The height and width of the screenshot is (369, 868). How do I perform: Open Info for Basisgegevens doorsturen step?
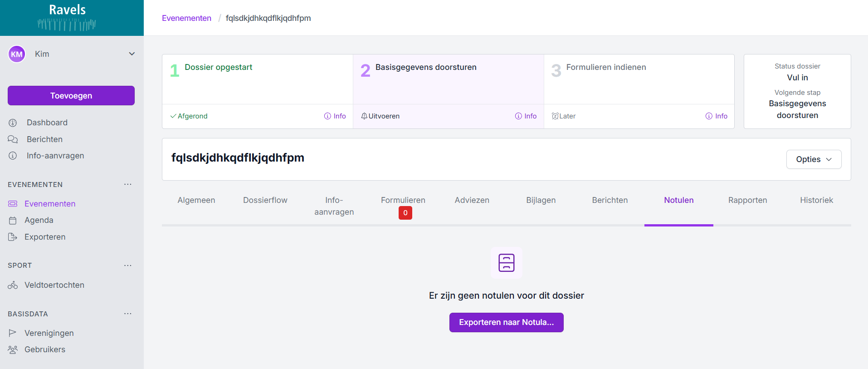pos(526,116)
